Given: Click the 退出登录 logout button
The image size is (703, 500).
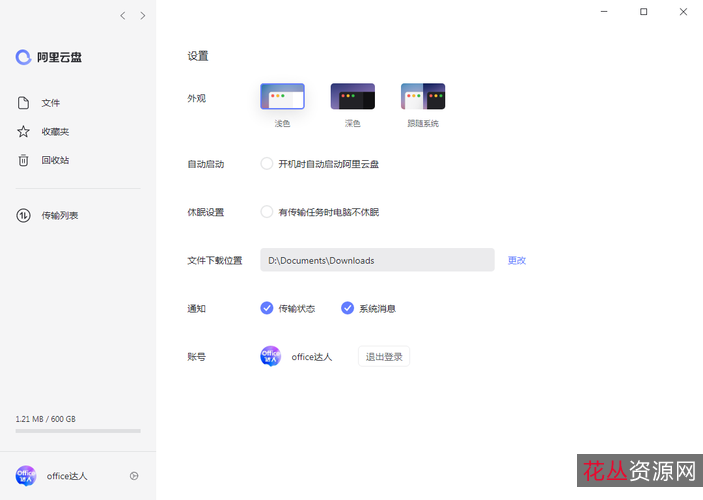Looking at the screenshot, I should 384,357.
